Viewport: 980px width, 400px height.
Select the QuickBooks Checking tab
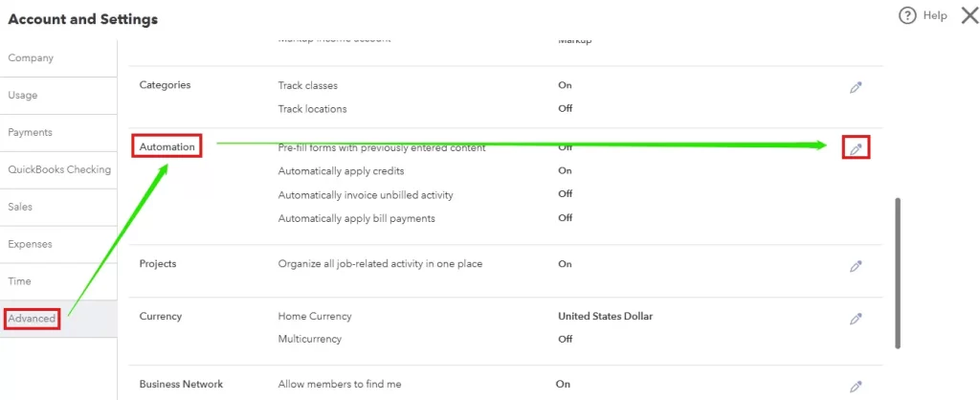click(x=58, y=170)
